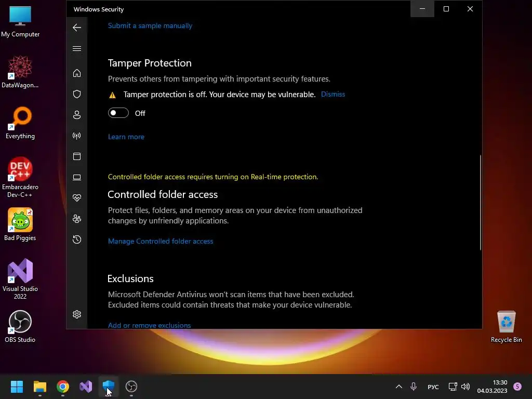
Task: Open Family options icon
Action: point(77,219)
